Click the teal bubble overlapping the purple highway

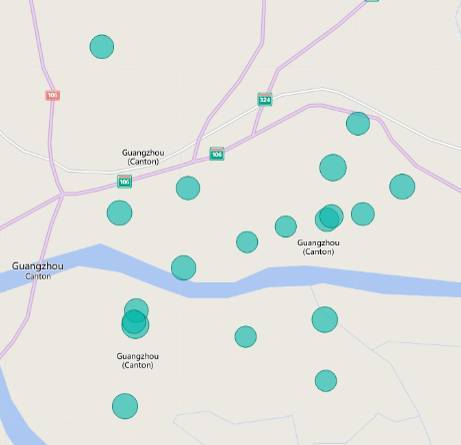coord(358,124)
